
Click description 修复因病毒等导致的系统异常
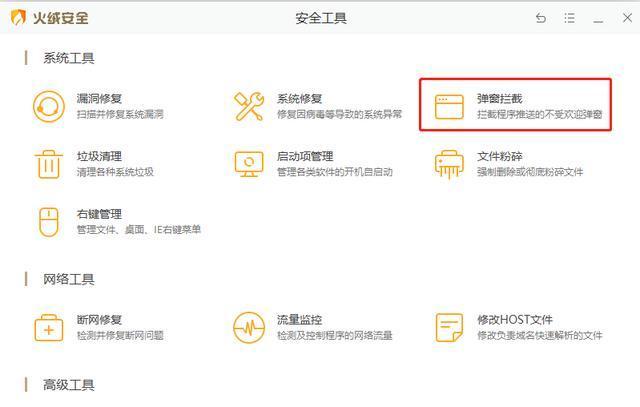point(339,114)
